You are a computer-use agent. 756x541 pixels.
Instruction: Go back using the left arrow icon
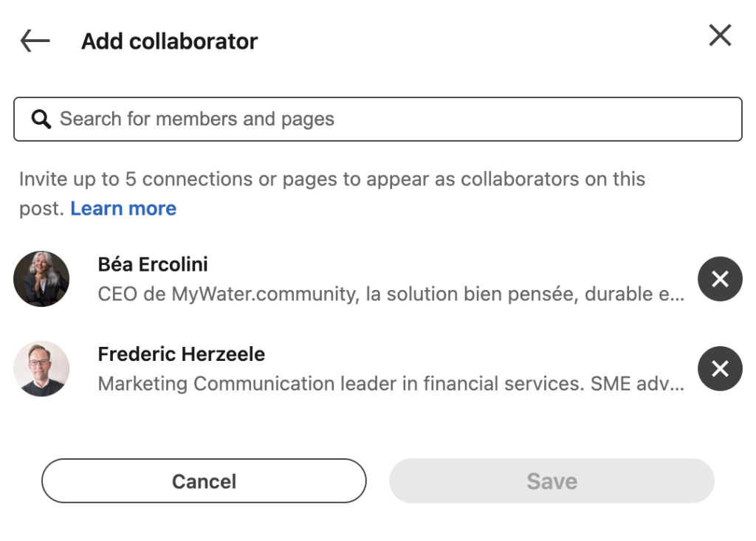(x=35, y=41)
